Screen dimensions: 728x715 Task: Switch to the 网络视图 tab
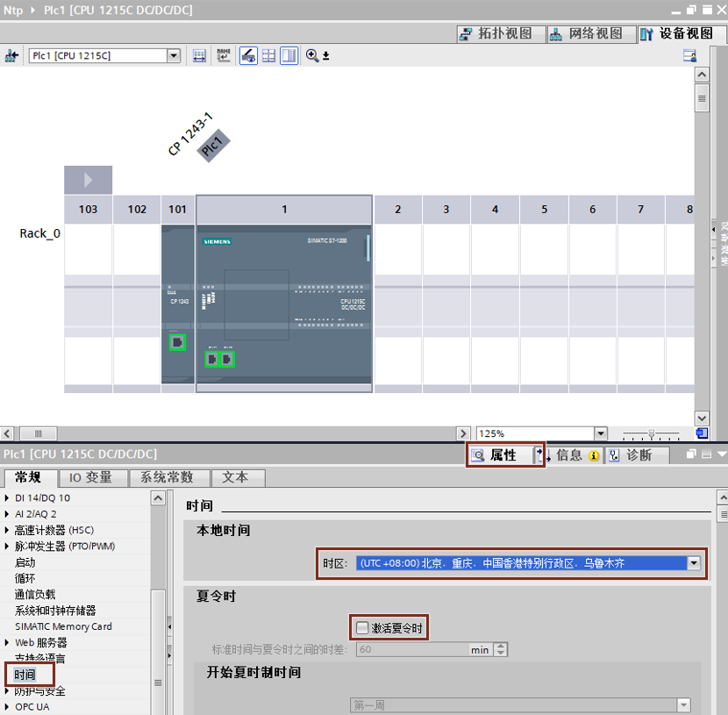(x=586, y=33)
